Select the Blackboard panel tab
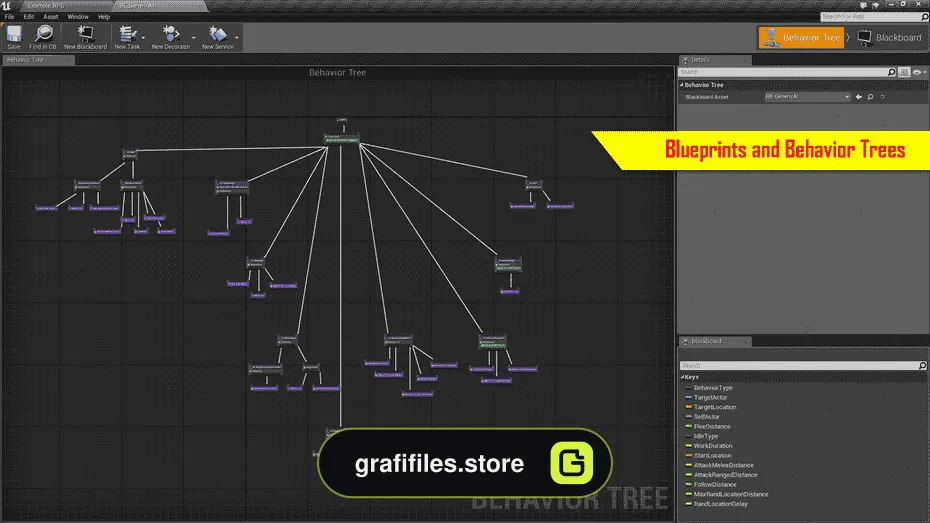 (715, 342)
